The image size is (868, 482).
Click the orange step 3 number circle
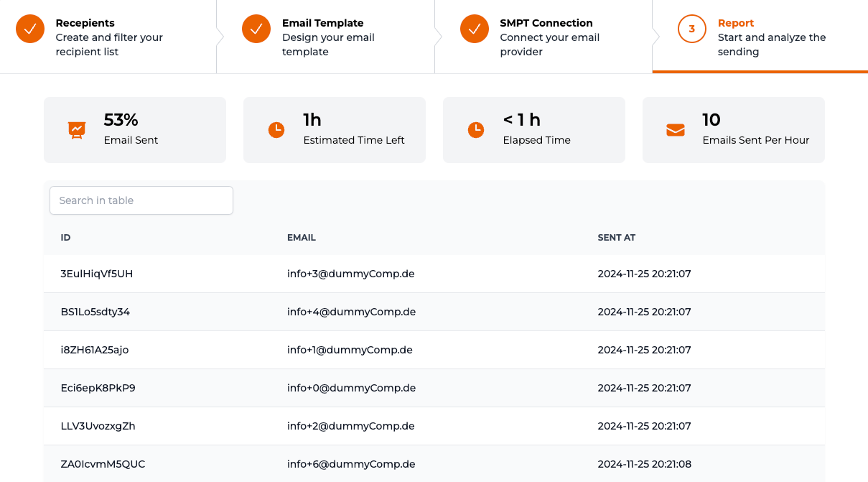pyautogui.click(x=691, y=29)
